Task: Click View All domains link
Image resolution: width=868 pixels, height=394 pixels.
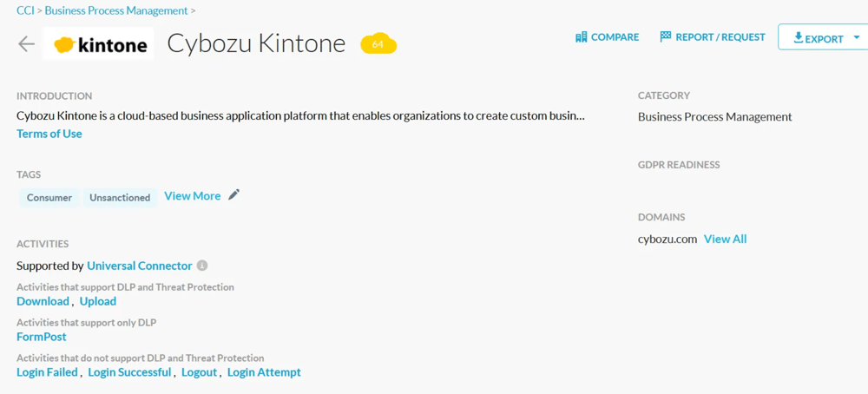Action: click(725, 239)
